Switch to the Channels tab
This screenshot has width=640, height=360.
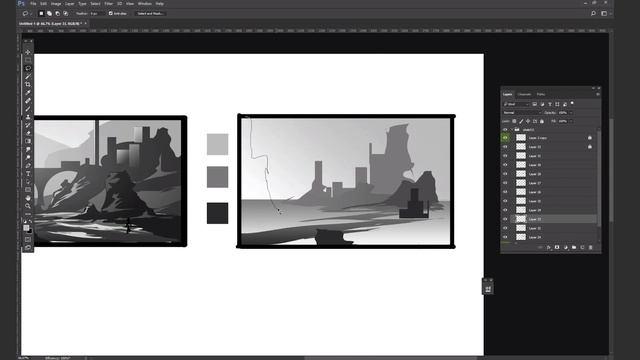(524, 94)
